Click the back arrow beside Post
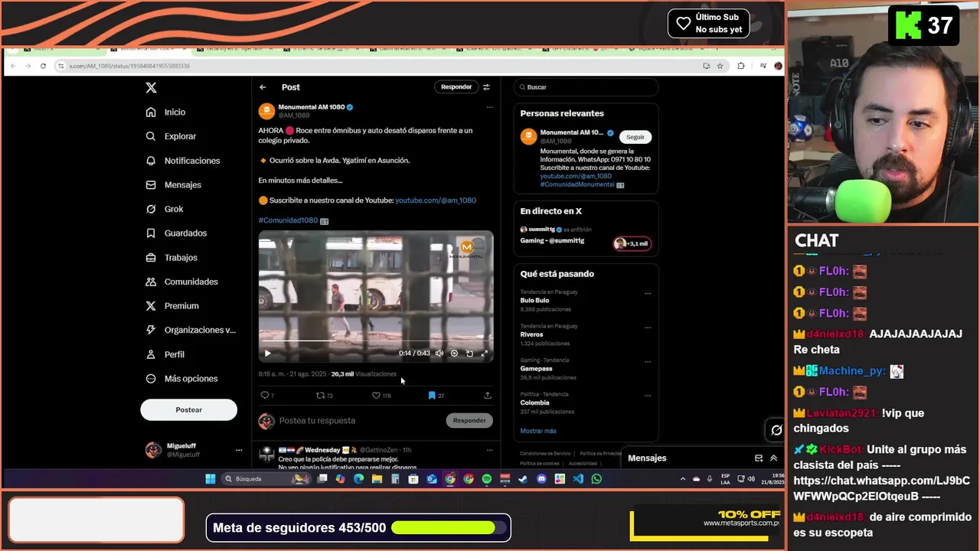 click(x=263, y=87)
